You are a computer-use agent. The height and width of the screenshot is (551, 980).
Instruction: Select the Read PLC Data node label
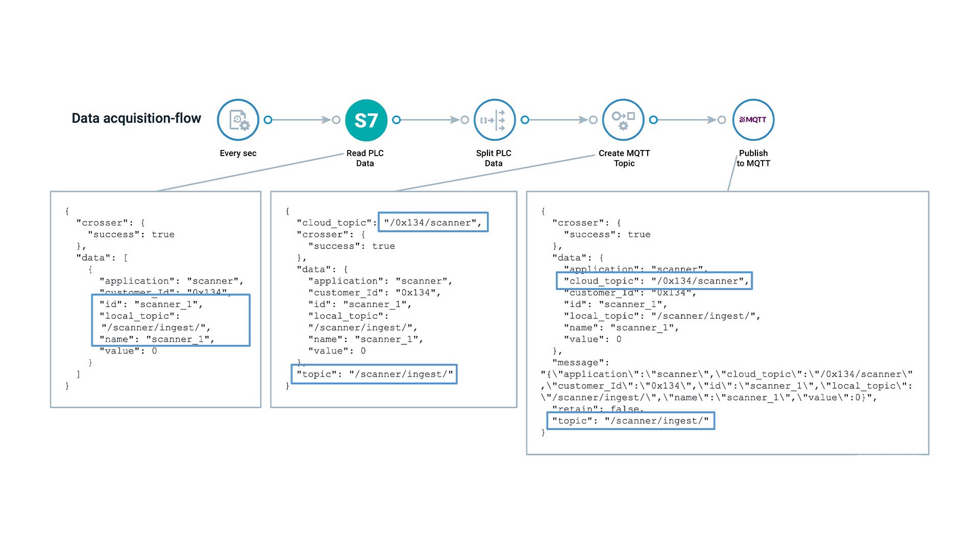pyautogui.click(x=365, y=158)
